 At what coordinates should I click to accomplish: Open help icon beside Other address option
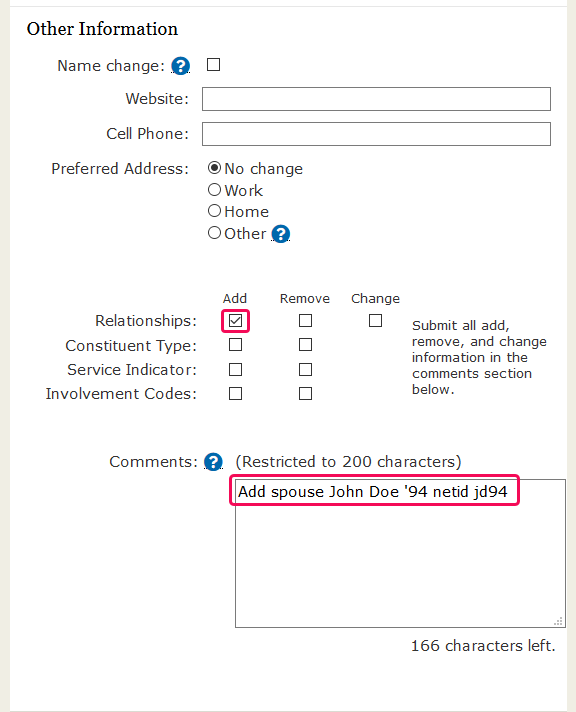tap(281, 234)
